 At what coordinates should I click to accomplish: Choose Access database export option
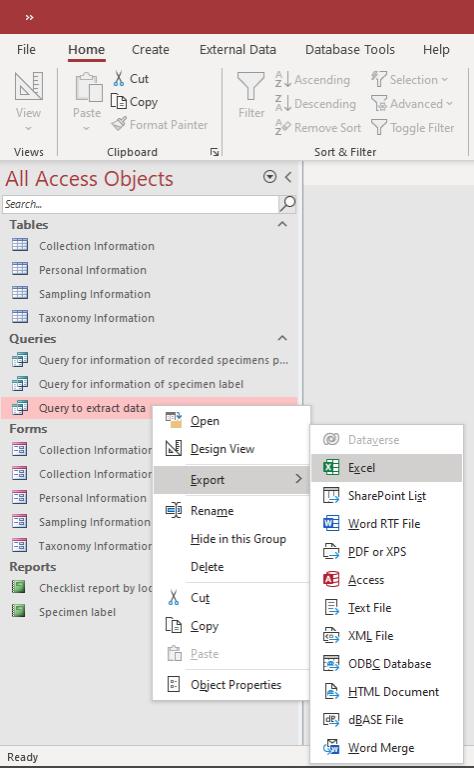(386, 580)
